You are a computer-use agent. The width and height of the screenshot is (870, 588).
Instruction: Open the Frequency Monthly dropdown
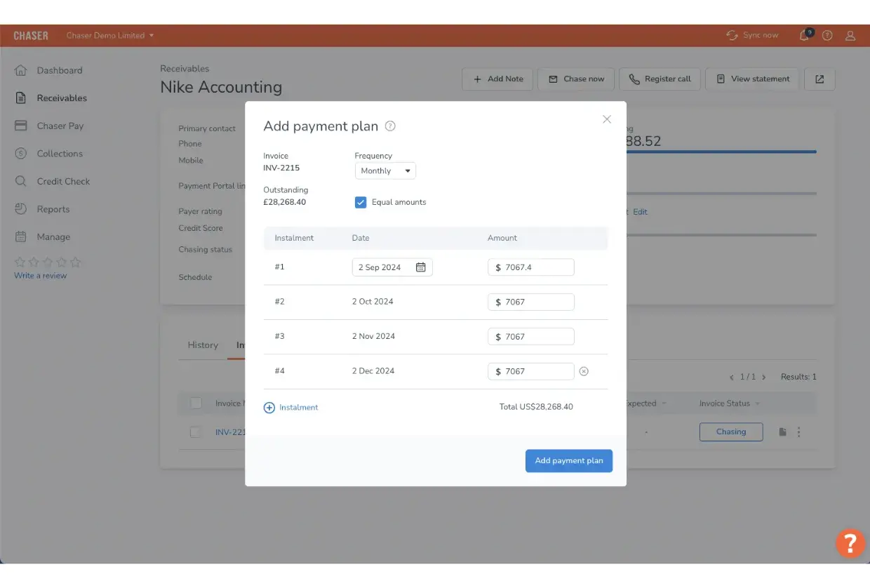click(x=385, y=171)
